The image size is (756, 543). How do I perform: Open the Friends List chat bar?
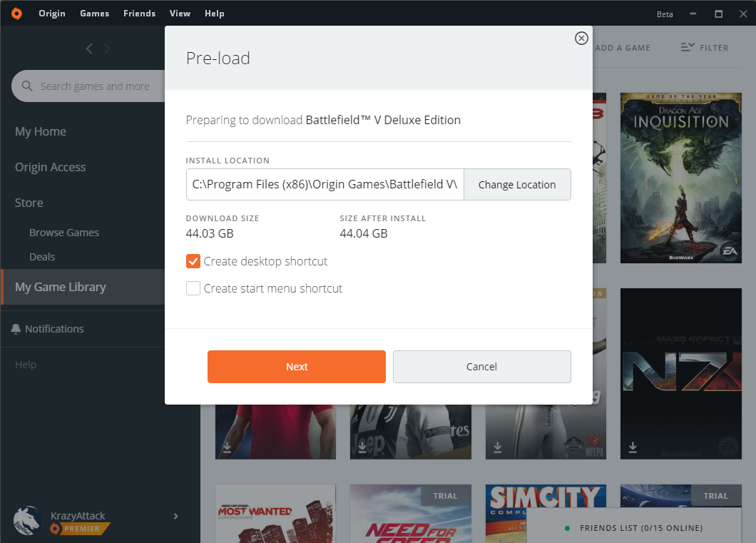click(634, 527)
